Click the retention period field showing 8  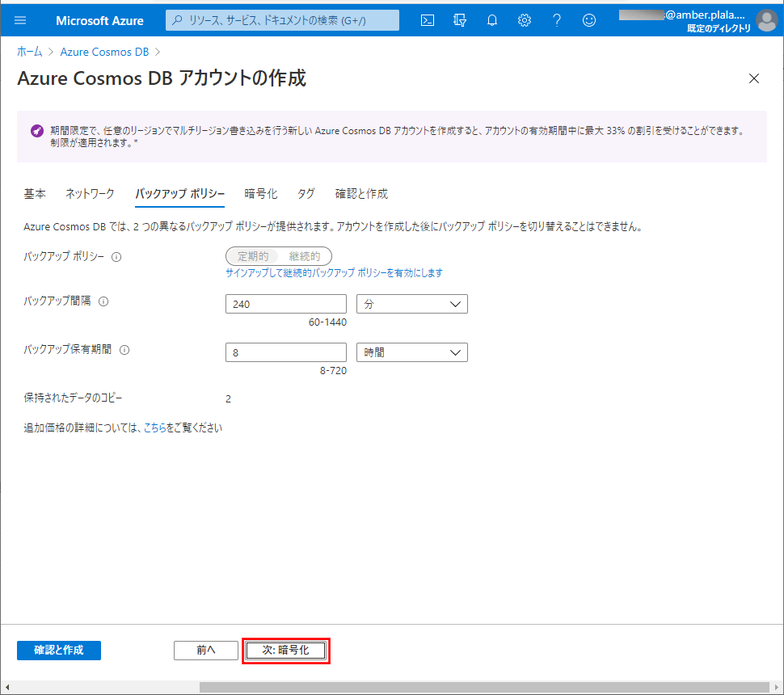tap(286, 352)
